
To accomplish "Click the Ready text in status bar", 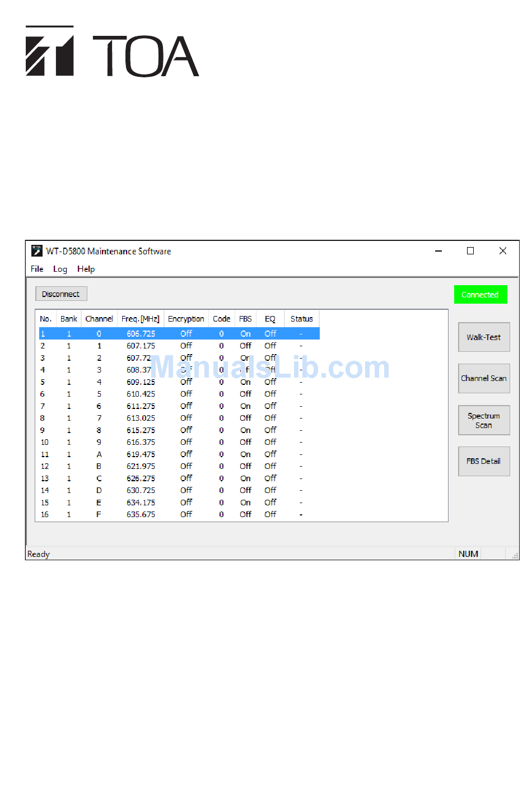I will point(39,554).
